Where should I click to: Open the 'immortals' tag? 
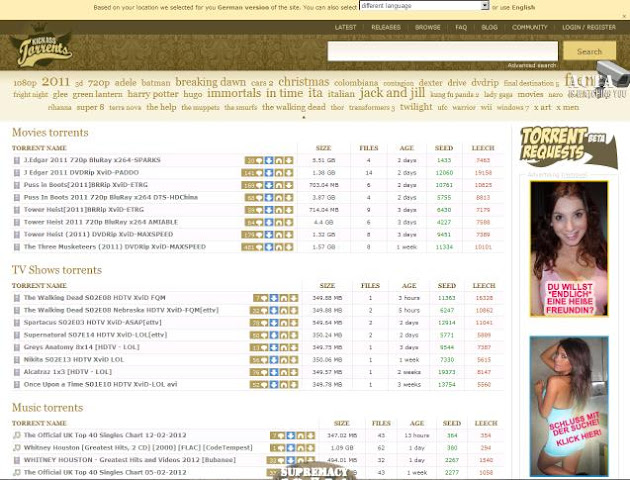pyautogui.click(x=234, y=93)
